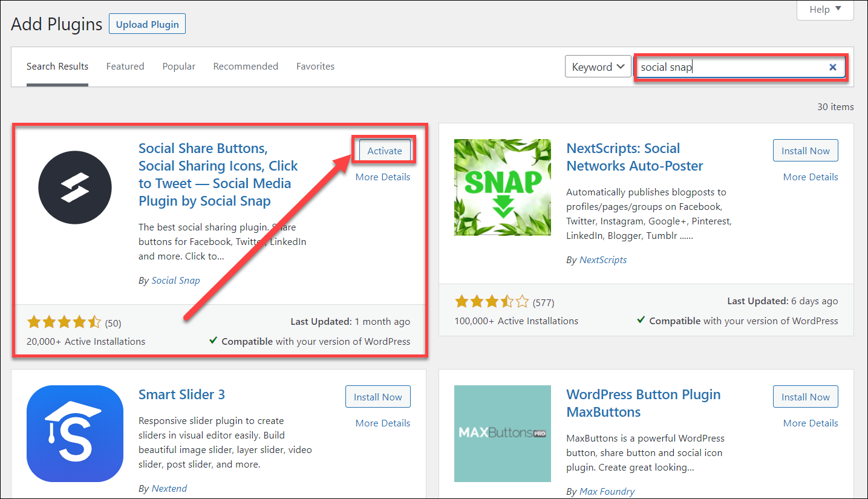The image size is (868, 499).
Task: Click the Social Snap compatibility checkmark icon
Action: (214, 341)
